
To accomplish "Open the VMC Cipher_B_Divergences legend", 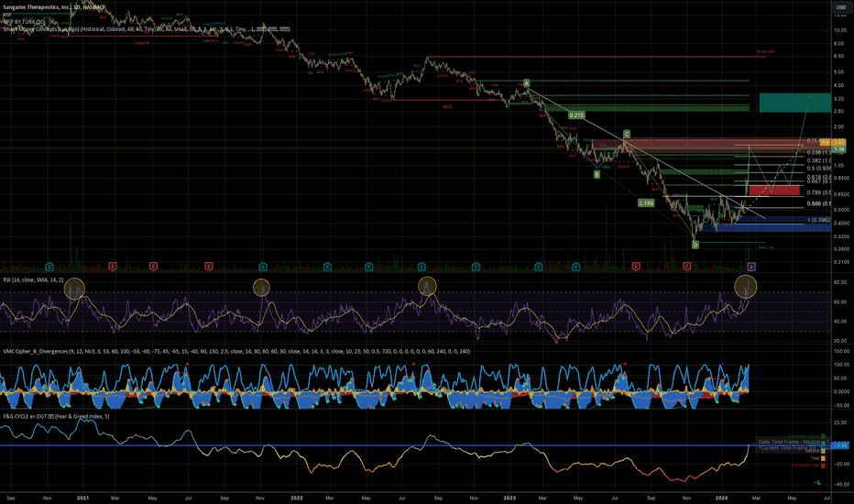I will [x=236, y=352].
